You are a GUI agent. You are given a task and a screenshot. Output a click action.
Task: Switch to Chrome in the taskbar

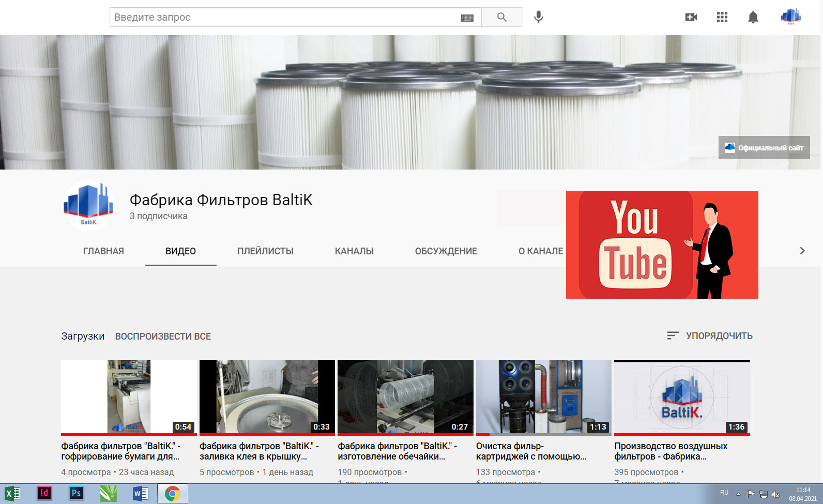coord(173,494)
